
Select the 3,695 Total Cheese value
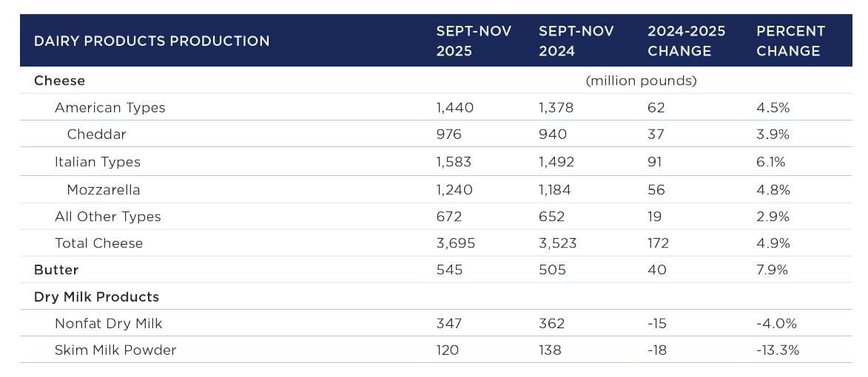click(x=454, y=243)
